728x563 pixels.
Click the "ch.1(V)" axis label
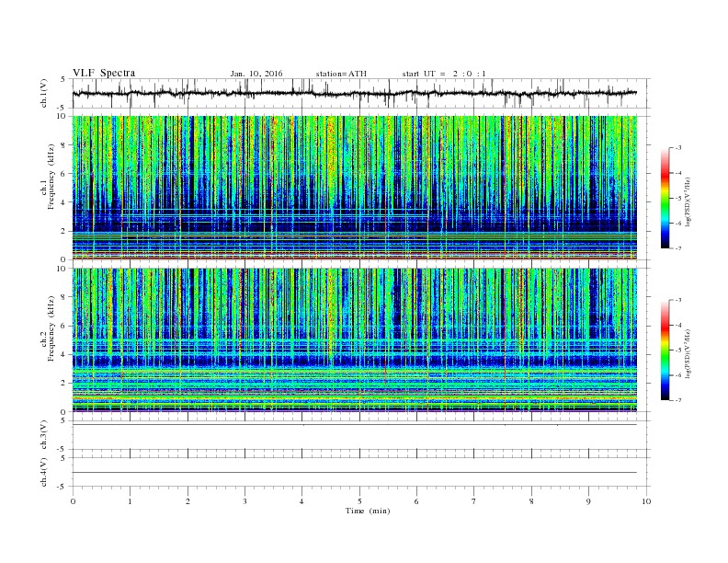coord(44,94)
